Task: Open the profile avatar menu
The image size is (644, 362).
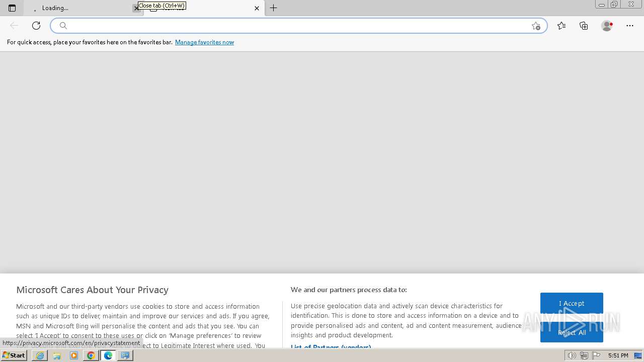Action: pyautogui.click(x=607, y=26)
